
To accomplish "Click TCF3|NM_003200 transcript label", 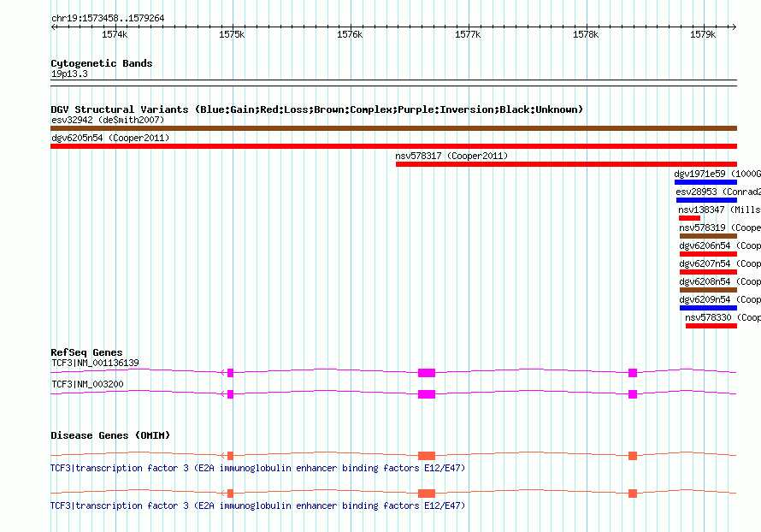I will coord(87,384).
